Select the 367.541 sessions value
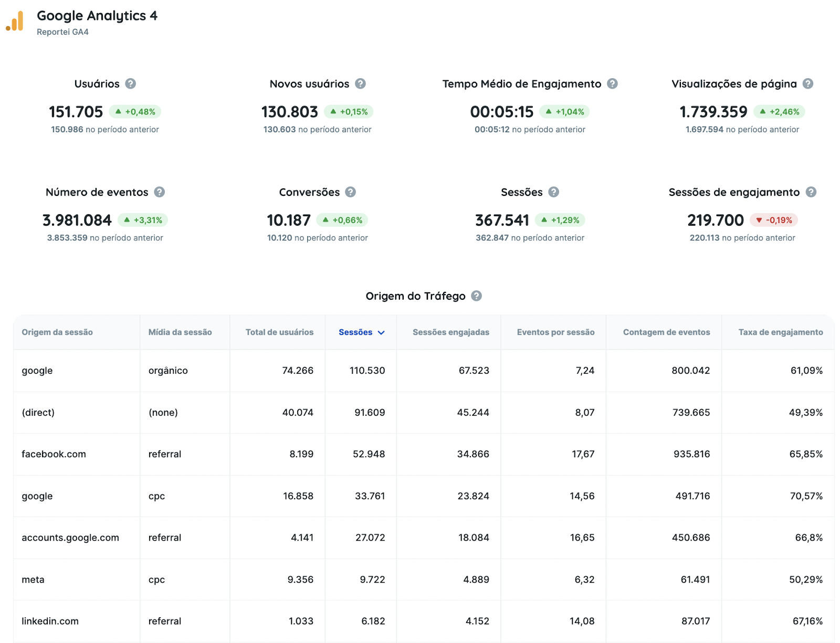This screenshot has height=643, width=840. point(502,220)
